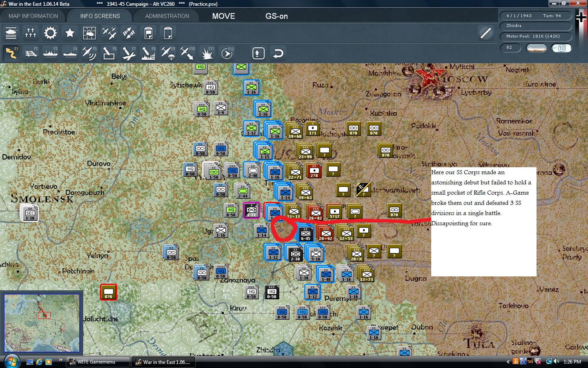Viewport: 588px width, 368px height.
Task: Switch to the INFO SCREENS tab
Action: pyautogui.click(x=100, y=16)
